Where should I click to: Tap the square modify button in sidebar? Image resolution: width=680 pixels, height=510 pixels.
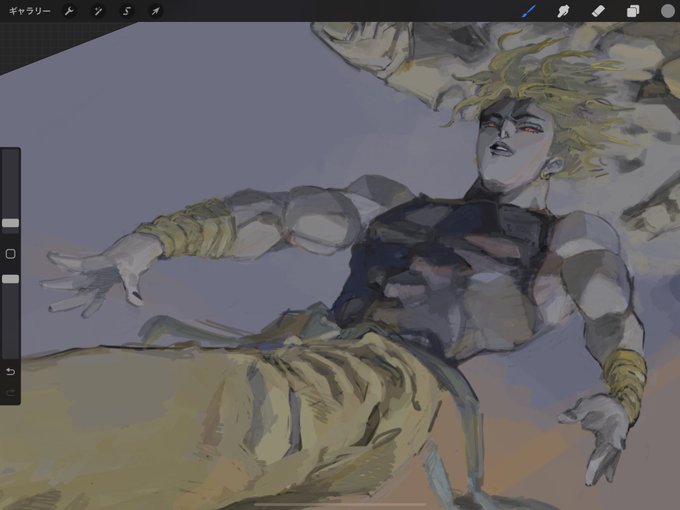(x=10, y=254)
